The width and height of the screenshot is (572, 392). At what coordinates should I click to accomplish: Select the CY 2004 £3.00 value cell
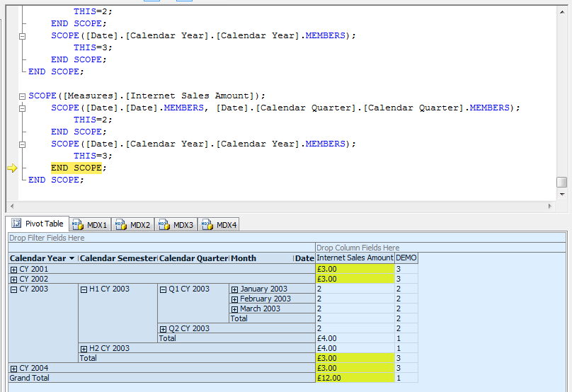pyautogui.click(x=355, y=368)
